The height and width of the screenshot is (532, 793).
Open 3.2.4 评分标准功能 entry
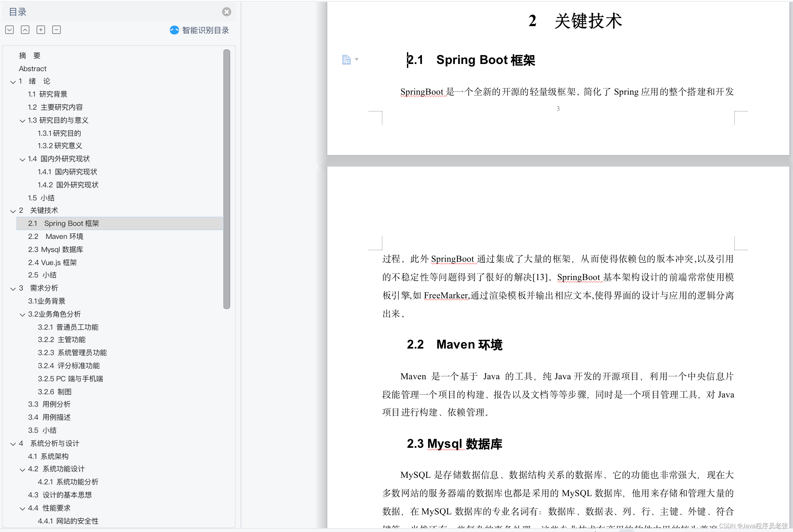[x=69, y=366]
